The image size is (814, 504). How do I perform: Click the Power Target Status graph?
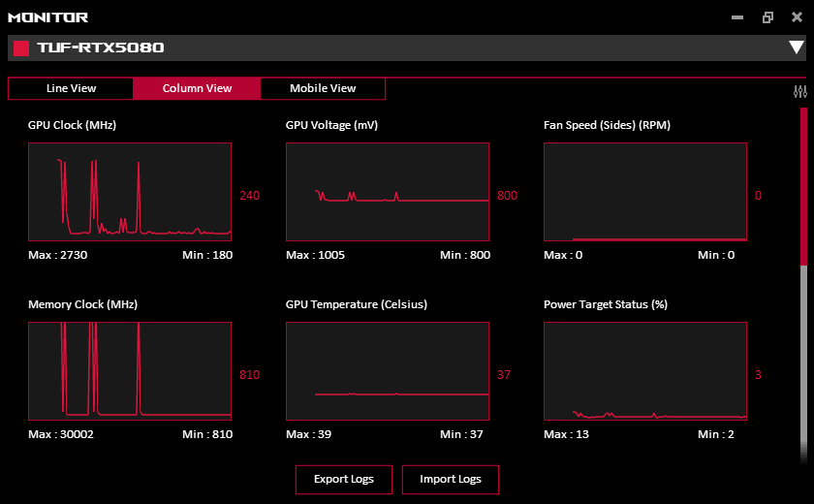coord(645,371)
